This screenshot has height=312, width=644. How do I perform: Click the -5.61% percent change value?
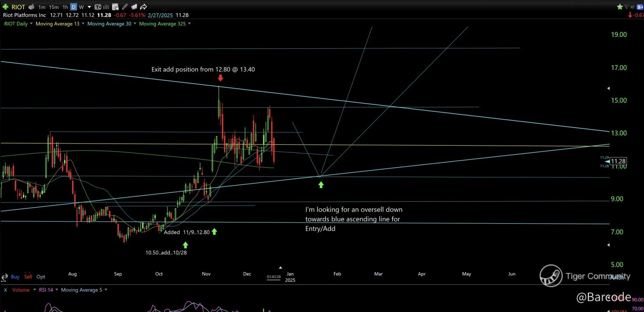[136, 15]
